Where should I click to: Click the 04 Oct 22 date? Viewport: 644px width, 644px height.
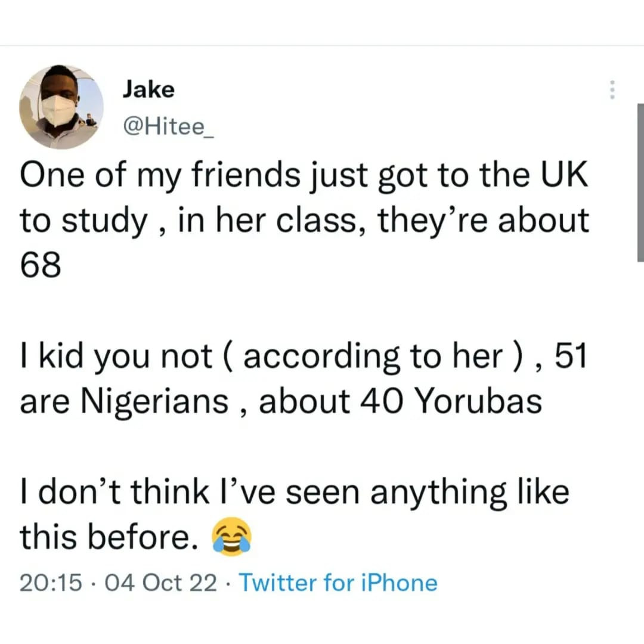(160, 583)
